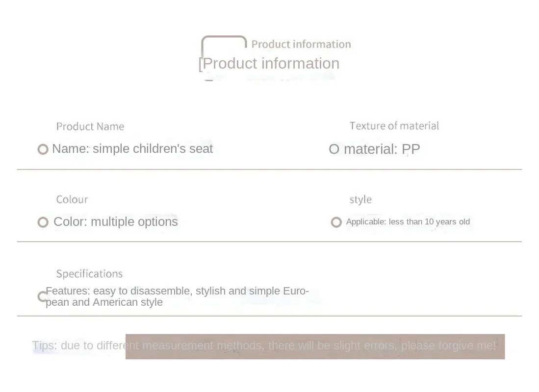
Task: Click the partial circle bullet before Features text
Action: tap(41, 296)
